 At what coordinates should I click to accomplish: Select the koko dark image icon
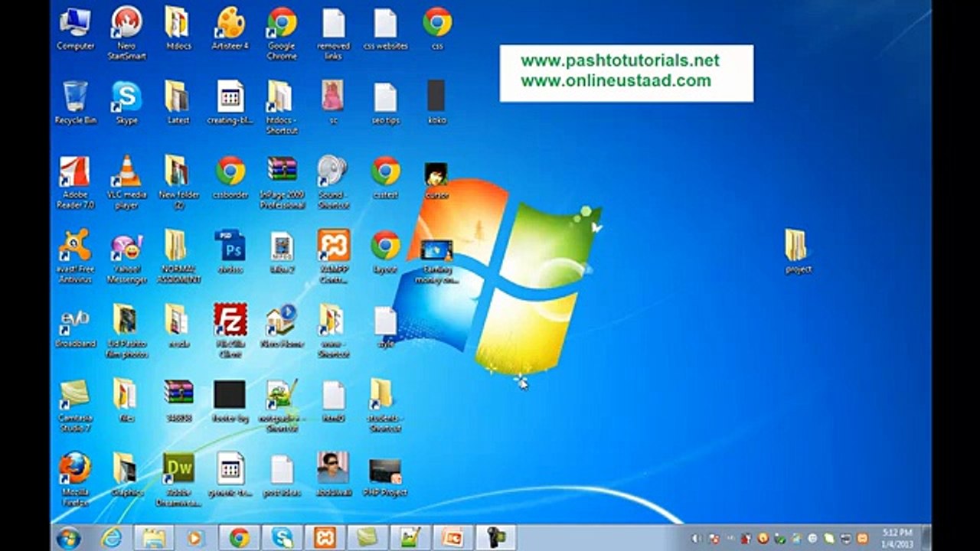(436, 103)
